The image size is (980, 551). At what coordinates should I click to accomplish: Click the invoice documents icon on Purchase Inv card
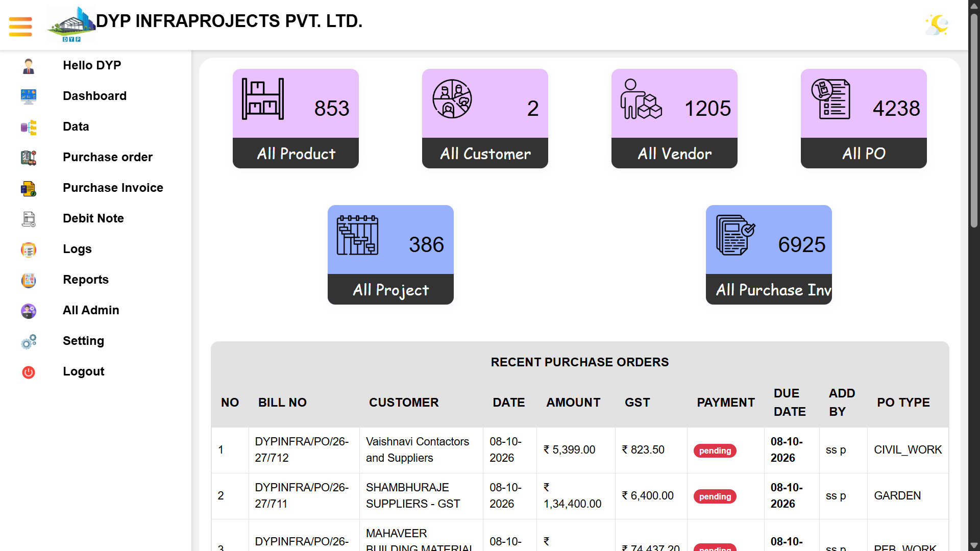pyautogui.click(x=736, y=235)
